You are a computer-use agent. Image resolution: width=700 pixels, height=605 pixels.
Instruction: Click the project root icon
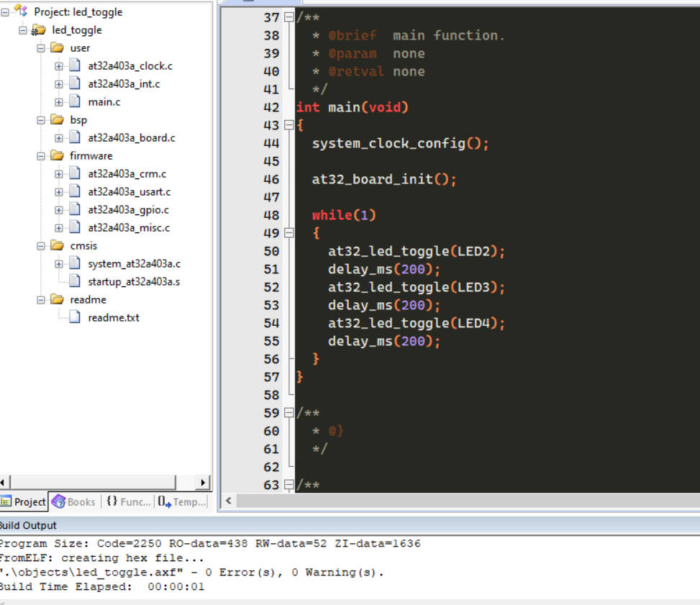pyautogui.click(x=21, y=10)
